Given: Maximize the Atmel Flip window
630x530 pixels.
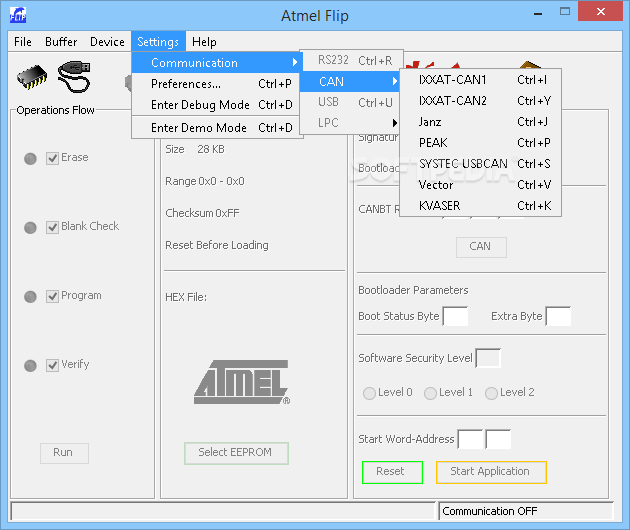Looking at the screenshot, I should tap(565, 12).
